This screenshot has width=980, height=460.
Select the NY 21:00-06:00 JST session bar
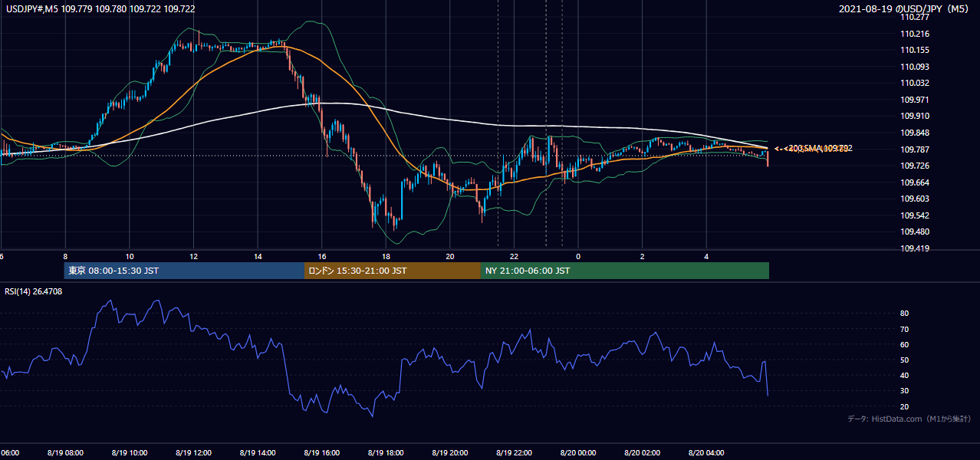pyautogui.click(x=625, y=271)
